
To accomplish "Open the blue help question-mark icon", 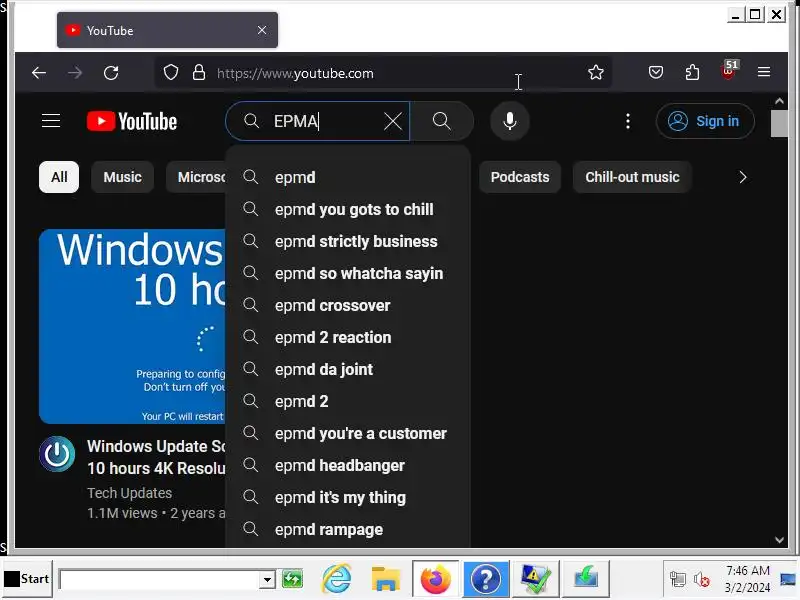I will tap(486, 579).
